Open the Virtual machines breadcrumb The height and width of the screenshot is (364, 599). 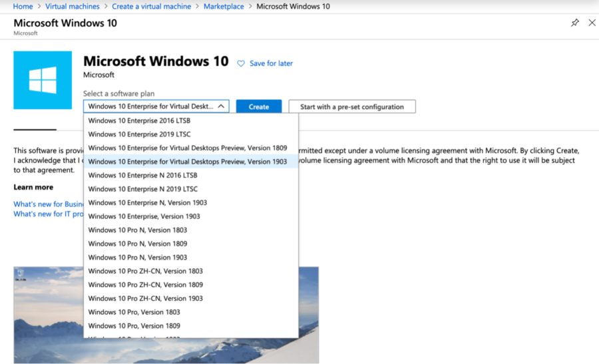pos(72,7)
